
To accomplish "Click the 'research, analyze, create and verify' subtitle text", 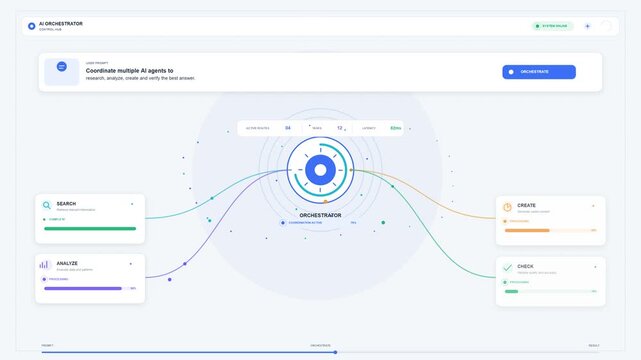I will pos(140,78).
